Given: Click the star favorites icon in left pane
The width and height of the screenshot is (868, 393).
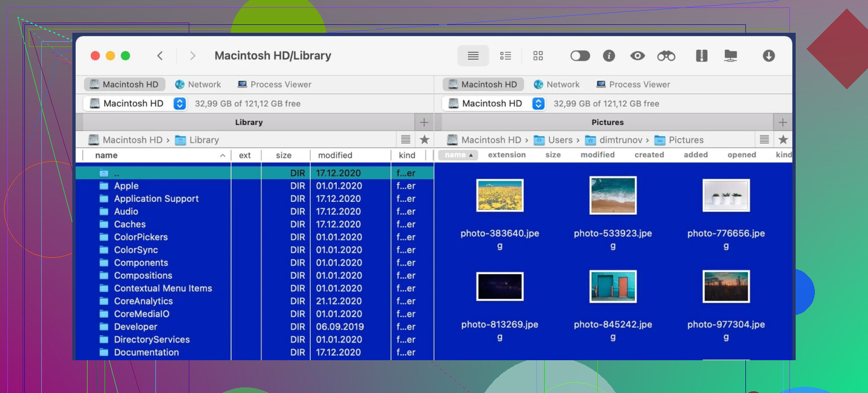Looking at the screenshot, I should coord(424,140).
